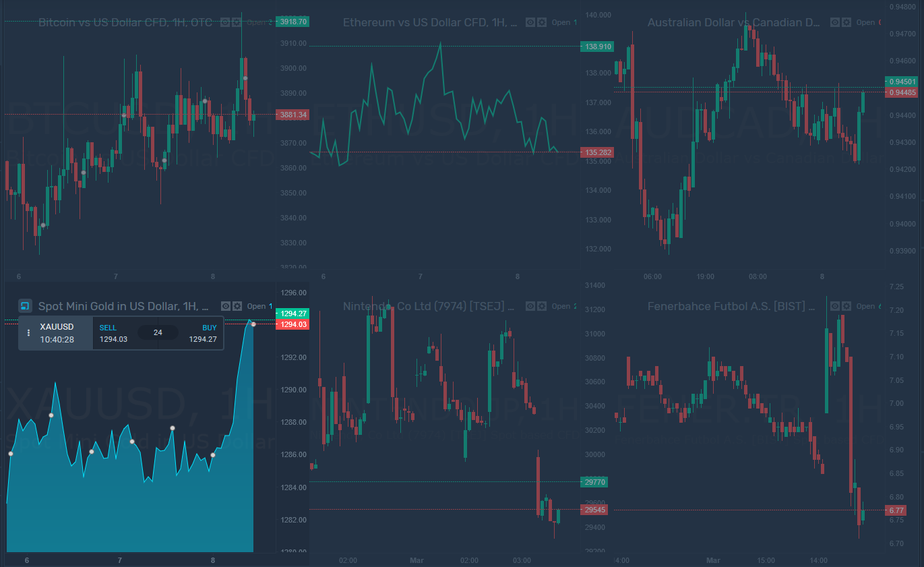Select the green 3918.70 price tag
This screenshot has height=567, width=924.
pyautogui.click(x=292, y=21)
